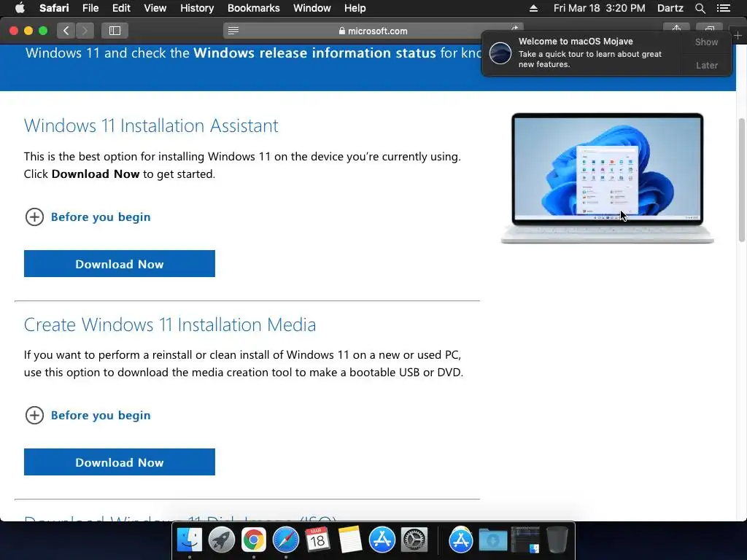Click the page's vertical scrollbar

coord(741,179)
